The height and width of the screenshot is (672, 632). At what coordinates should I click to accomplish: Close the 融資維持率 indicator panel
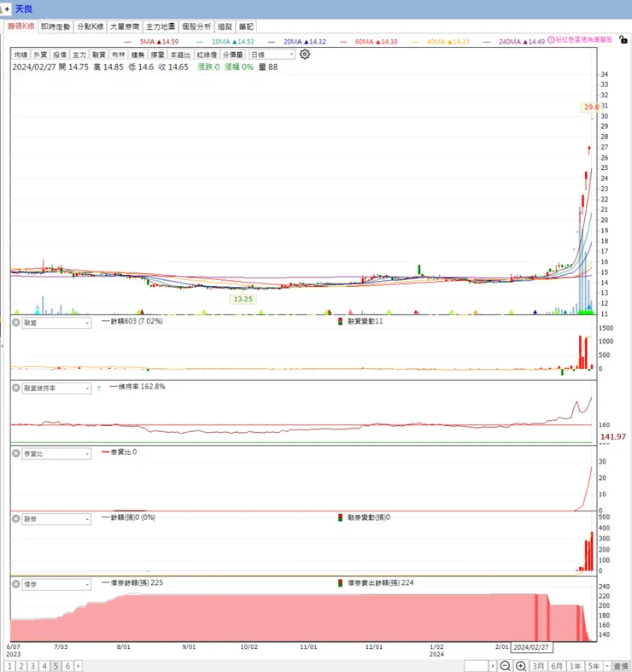(x=16, y=388)
